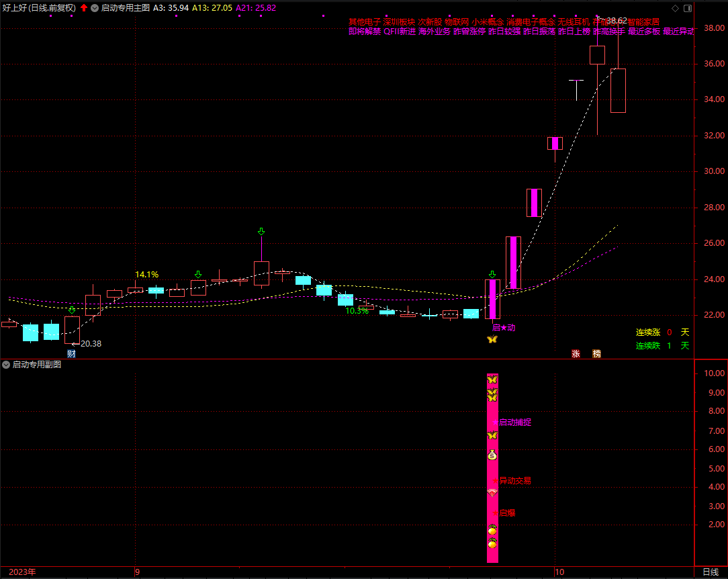Click the red up arrow beside 好上好 title

click(84, 7)
